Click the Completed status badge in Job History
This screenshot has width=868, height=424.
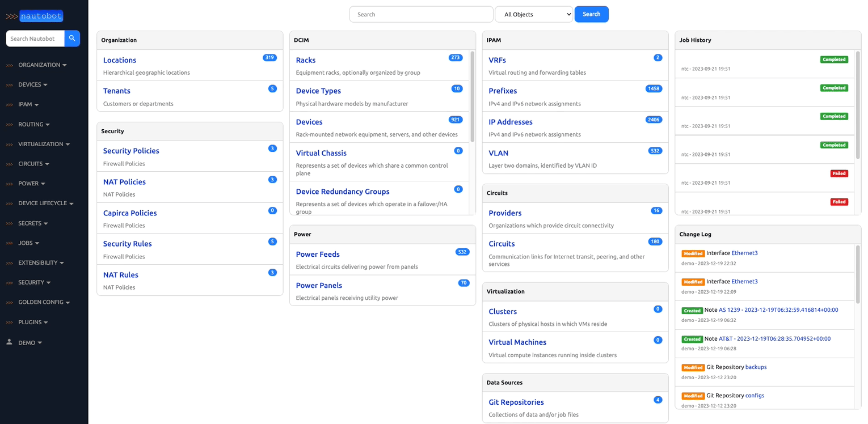834,59
